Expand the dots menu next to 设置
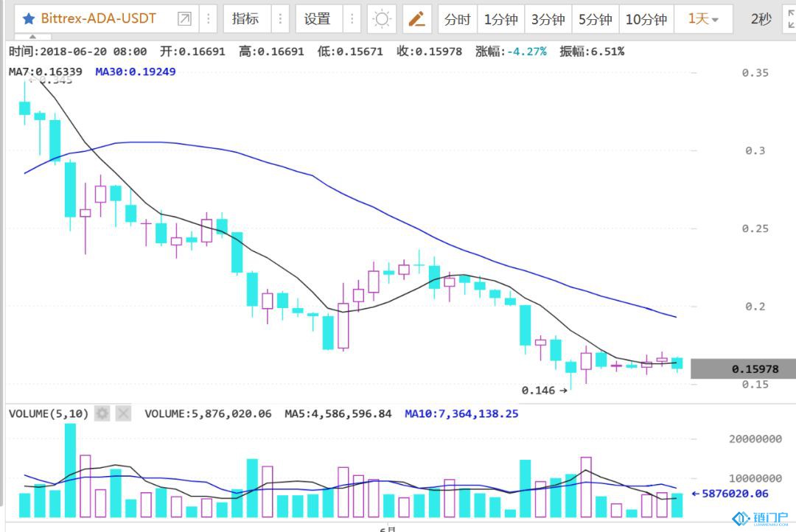Screen dimensions: 796x532 click(x=352, y=18)
